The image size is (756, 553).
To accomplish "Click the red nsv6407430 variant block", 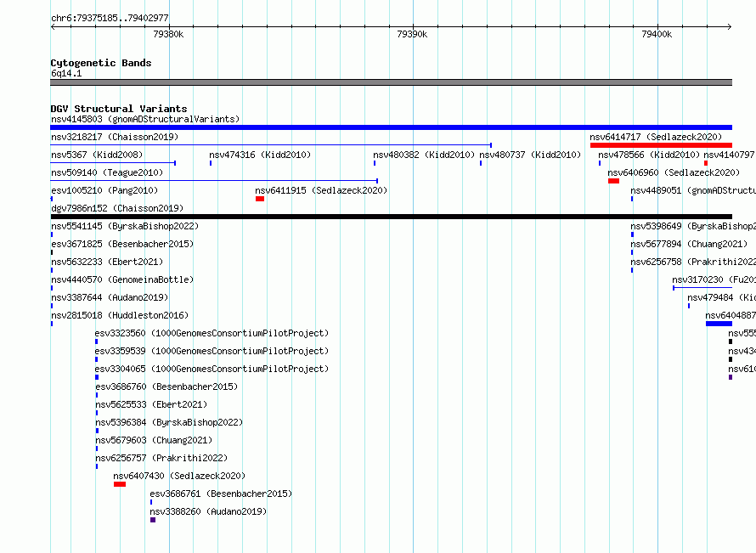I will (x=120, y=484).
